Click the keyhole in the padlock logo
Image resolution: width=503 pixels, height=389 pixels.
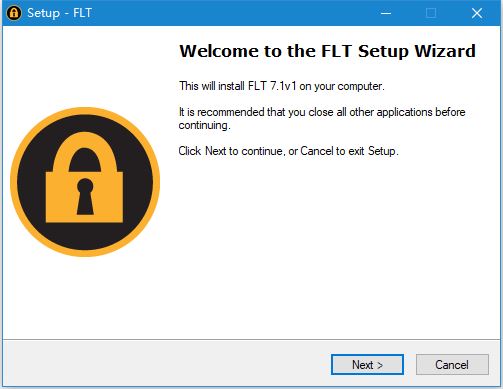(85, 196)
